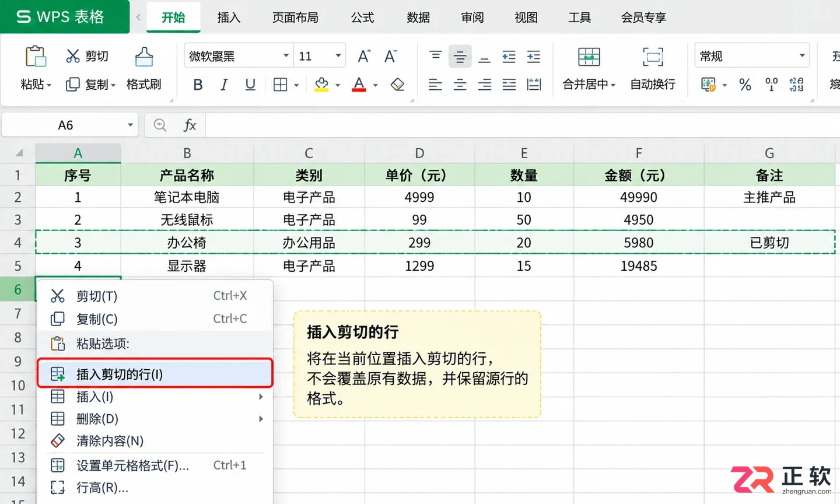Open font name dropdown
Image resolution: width=840 pixels, height=504 pixels.
point(286,56)
